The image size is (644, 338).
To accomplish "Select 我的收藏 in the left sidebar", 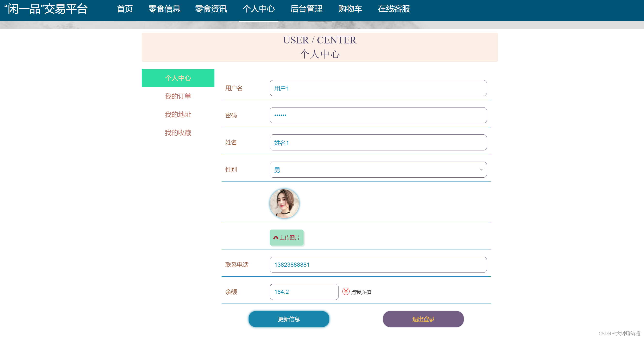I will pyautogui.click(x=178, y=133).
